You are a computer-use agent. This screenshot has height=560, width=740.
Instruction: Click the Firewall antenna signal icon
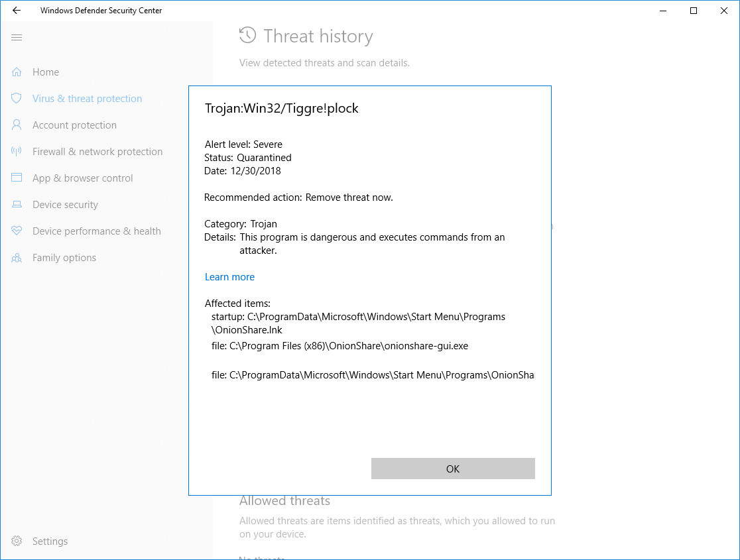coord(17,152)
